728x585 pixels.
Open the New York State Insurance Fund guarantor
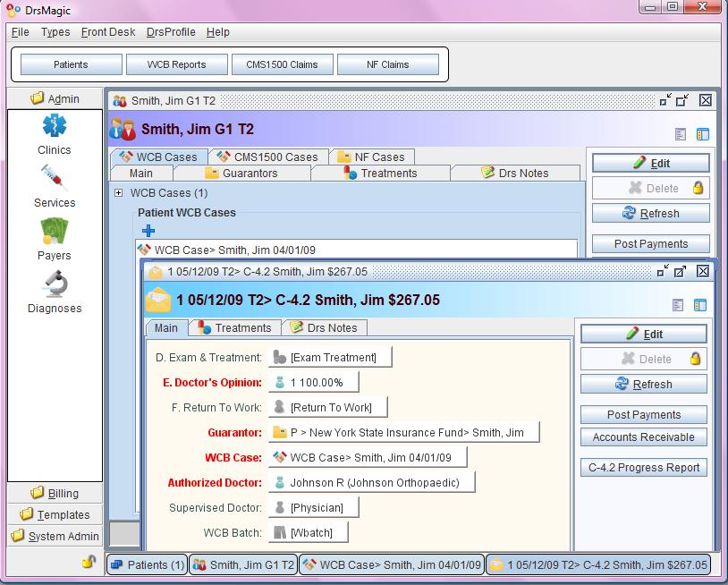(x=404, y=432)
